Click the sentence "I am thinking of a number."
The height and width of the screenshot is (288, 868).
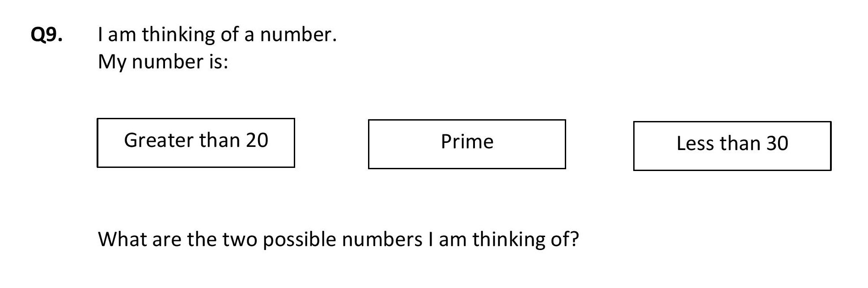[x=217, y=34]
